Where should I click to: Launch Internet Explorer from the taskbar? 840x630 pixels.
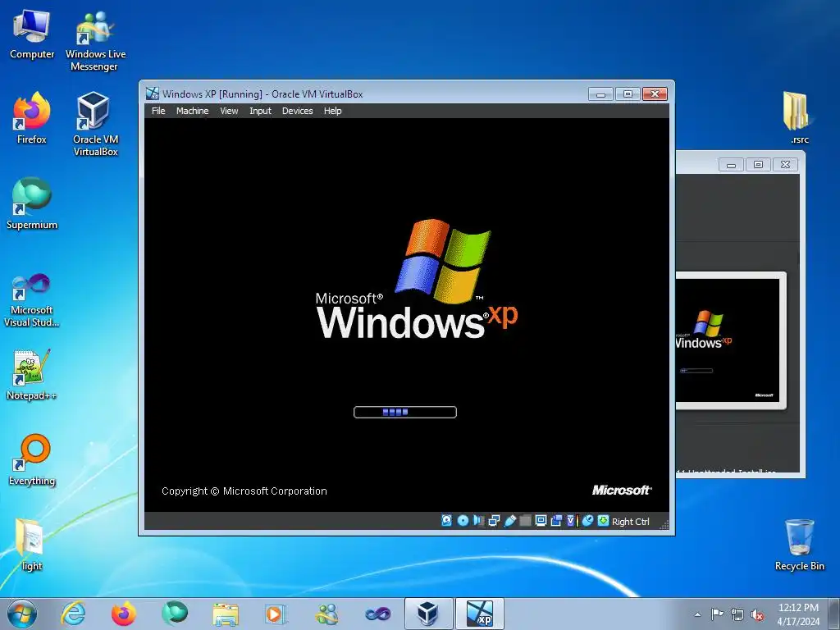pos(73,614)
